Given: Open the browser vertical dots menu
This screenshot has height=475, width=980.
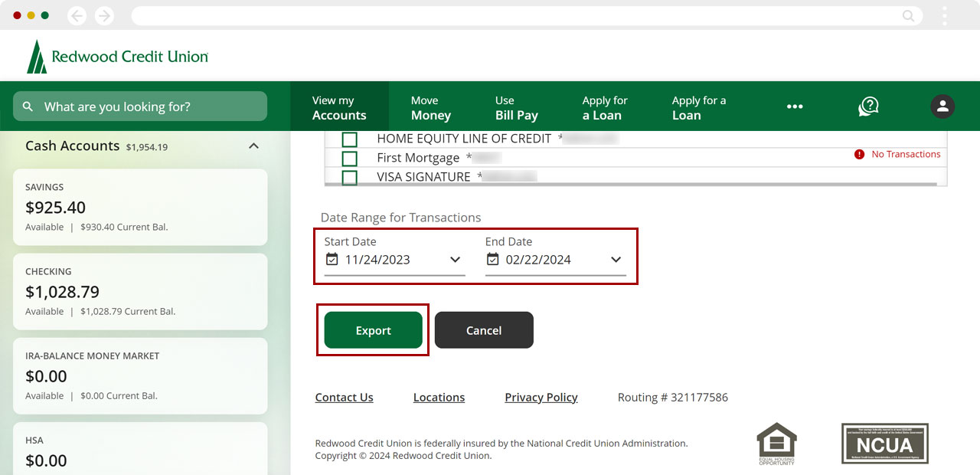Looking at the screenshot, I should [x=945, y=15].
